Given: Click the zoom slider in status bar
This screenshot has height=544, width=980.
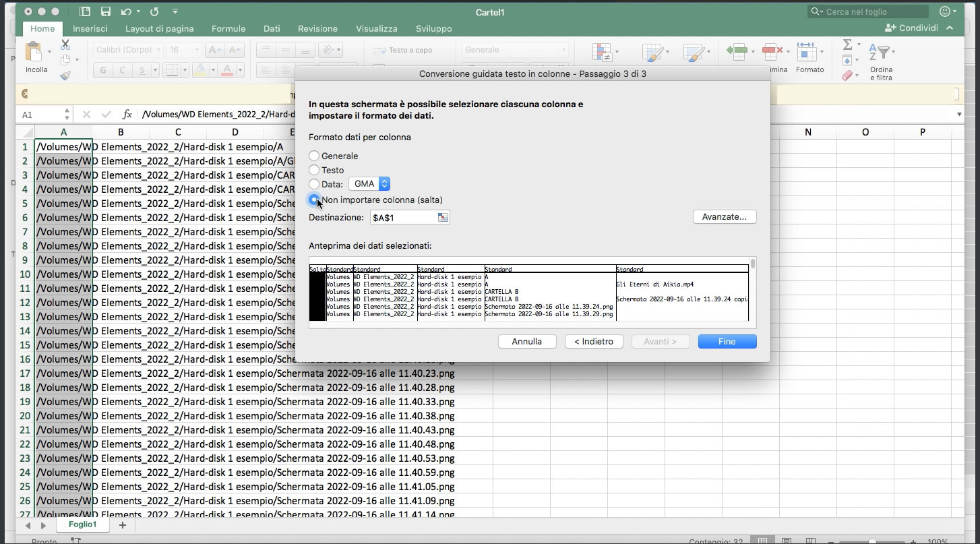Looking at the screenshot, I should (x=873, y=541).
